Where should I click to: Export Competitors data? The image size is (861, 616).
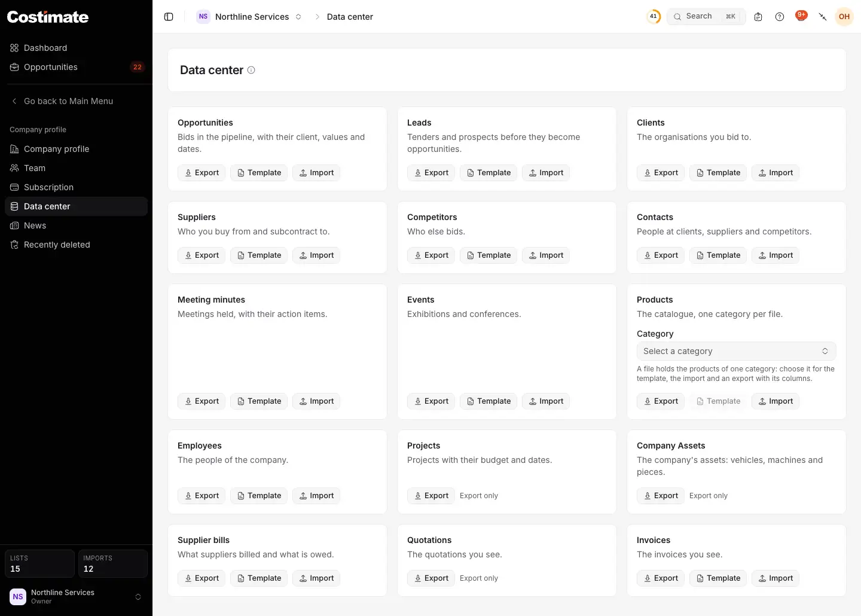coord(431,255)
